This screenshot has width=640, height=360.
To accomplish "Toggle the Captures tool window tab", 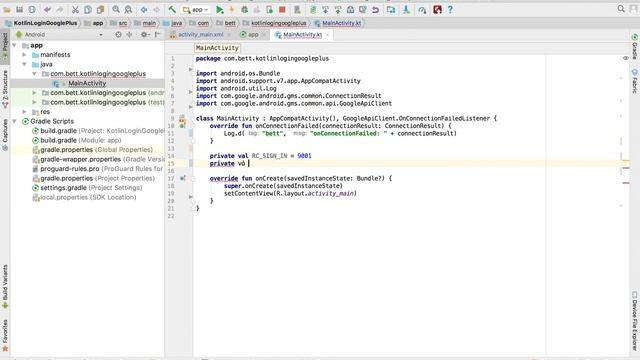I will point(5,135).
